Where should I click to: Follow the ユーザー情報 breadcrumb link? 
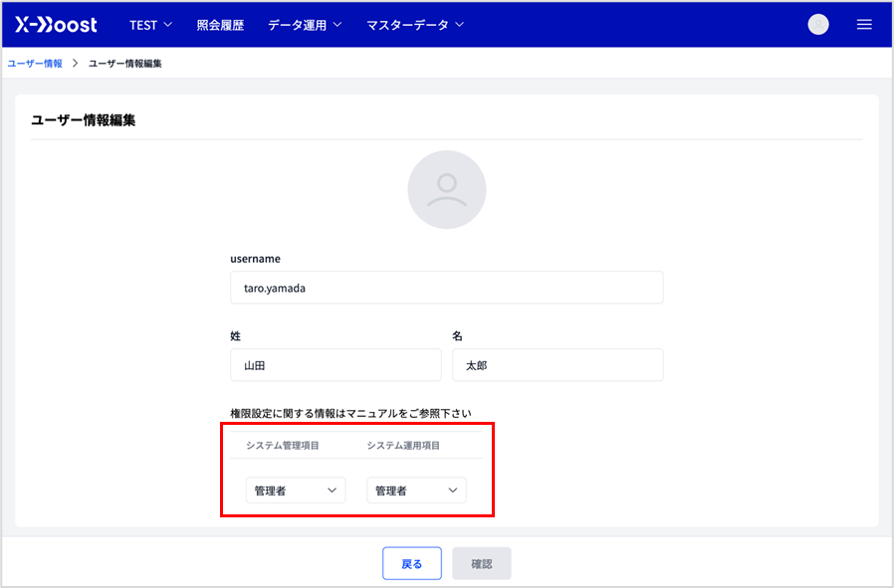tap(35, 64)
